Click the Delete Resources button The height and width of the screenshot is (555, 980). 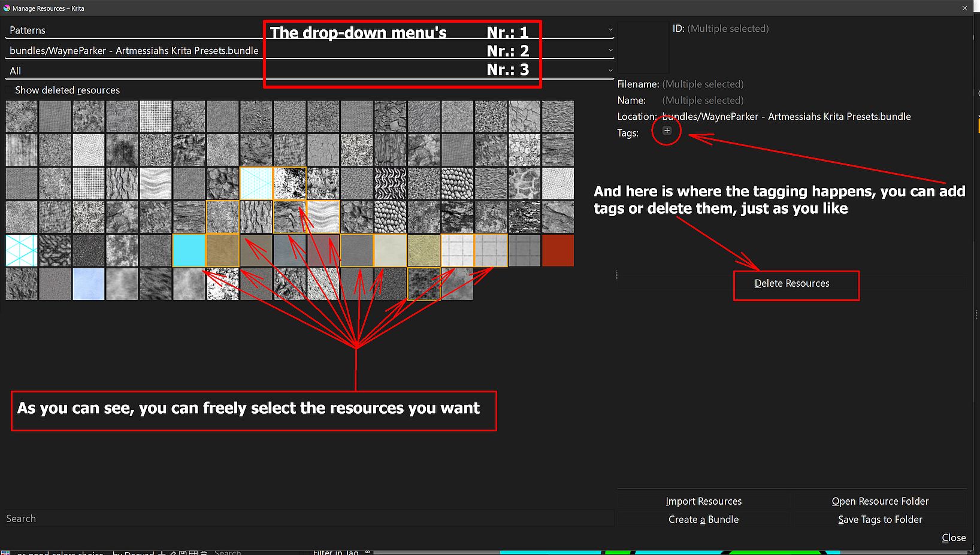(791, 284)
